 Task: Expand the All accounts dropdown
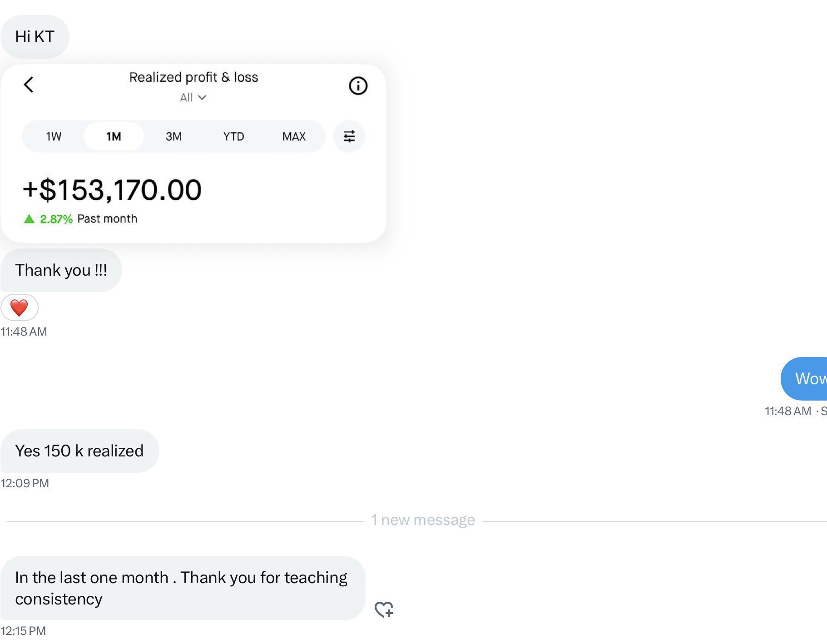coord(193,98)
